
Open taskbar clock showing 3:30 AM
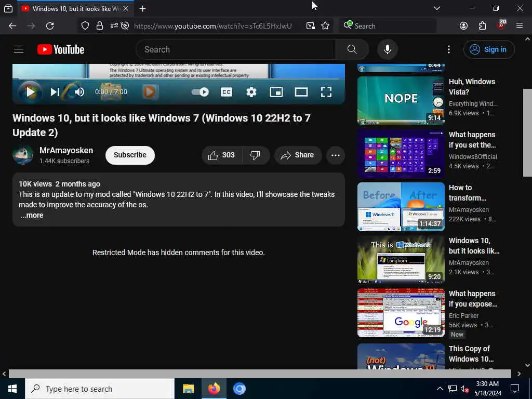[x=487, y=389]
